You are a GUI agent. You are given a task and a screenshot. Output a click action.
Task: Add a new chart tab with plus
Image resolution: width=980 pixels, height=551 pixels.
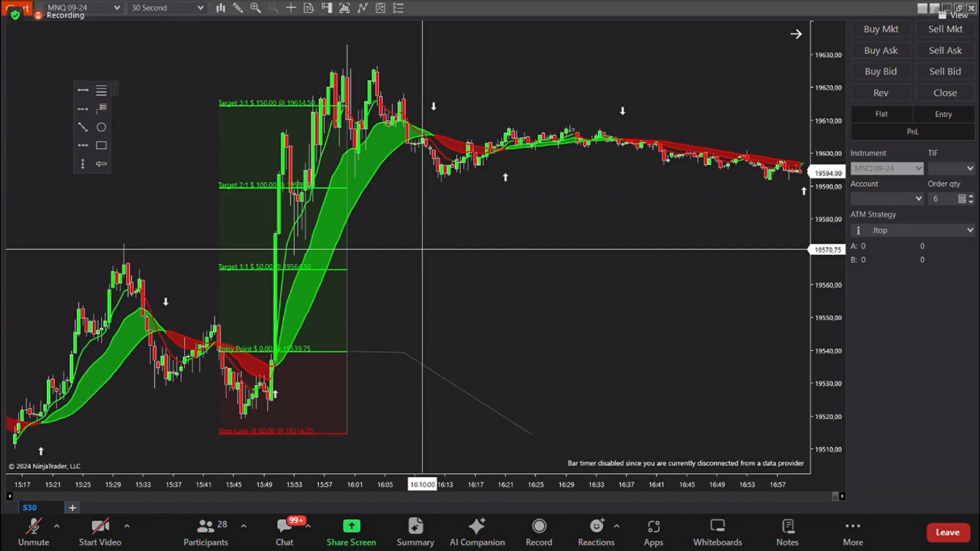tap(72, 507)
